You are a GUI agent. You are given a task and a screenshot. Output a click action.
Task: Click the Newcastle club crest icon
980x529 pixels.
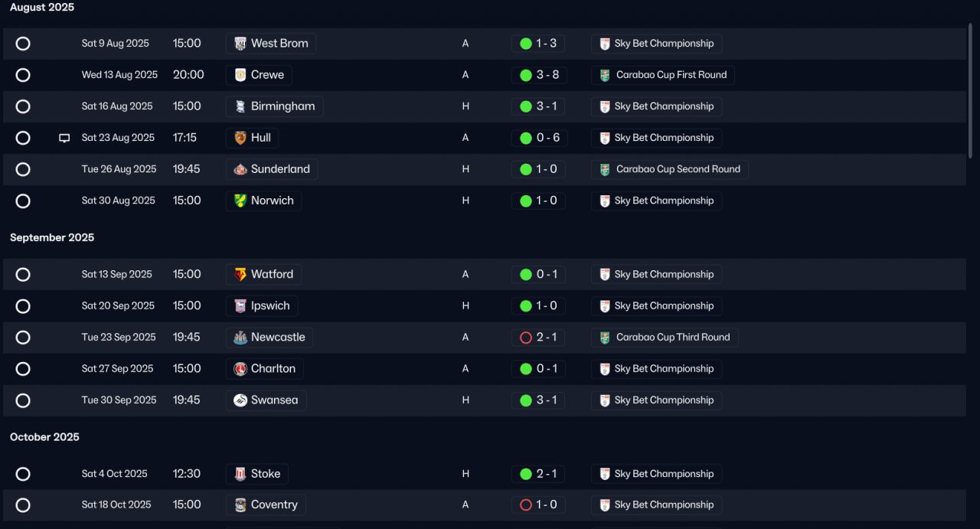240,338
